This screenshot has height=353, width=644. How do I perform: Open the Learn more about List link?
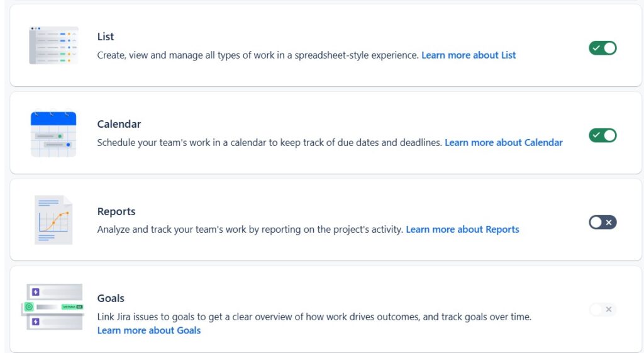469,55
